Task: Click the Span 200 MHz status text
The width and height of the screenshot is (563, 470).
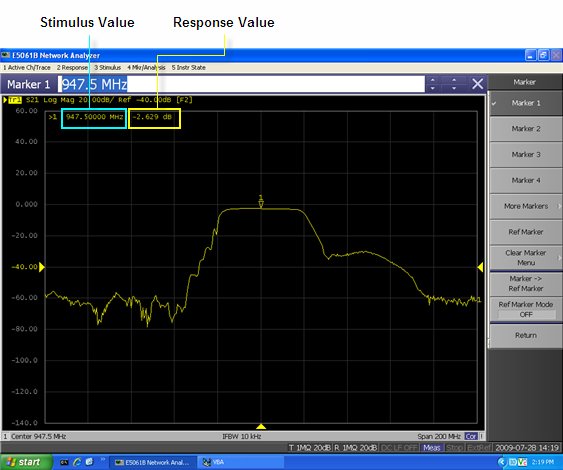Action: (x=439, y=437)
